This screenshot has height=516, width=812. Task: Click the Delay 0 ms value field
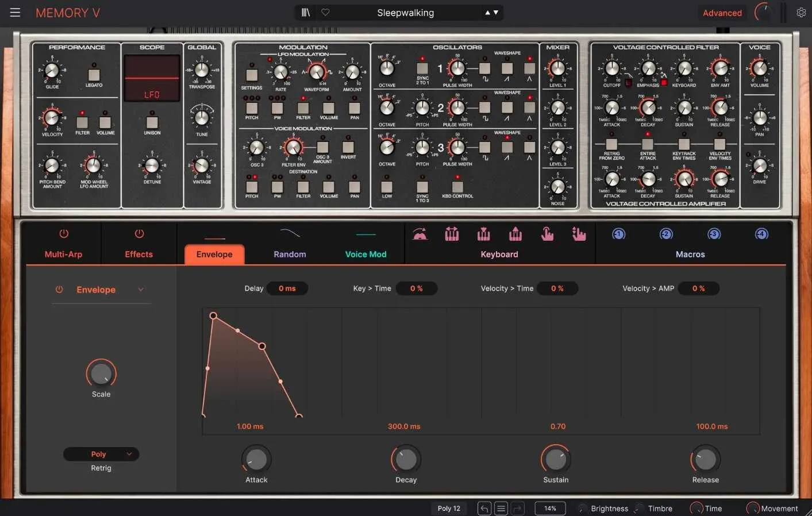coord(287,288)
